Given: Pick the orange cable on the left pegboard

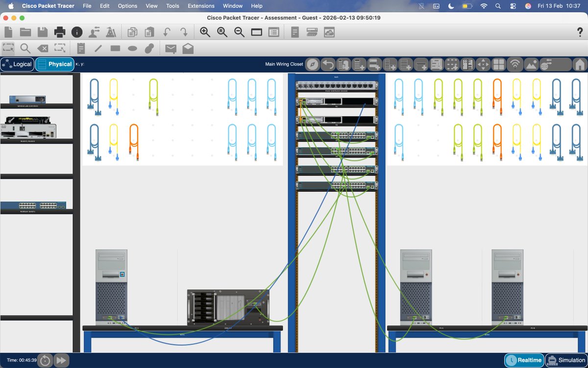Looking at the screenshot, I should point(134,142).
